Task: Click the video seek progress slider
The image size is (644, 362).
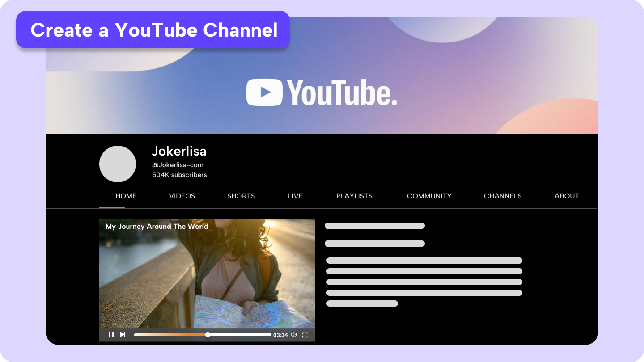Action: tap(208, 334)
